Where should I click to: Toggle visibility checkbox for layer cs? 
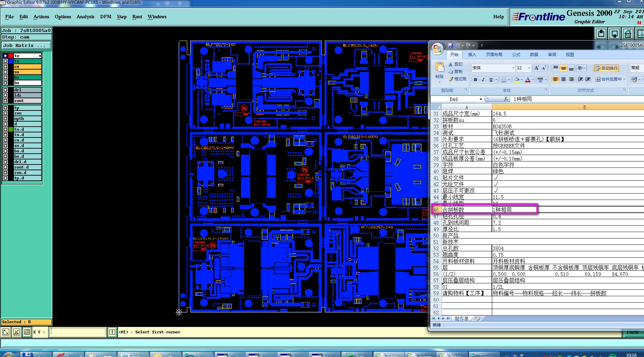click(5, 67)
